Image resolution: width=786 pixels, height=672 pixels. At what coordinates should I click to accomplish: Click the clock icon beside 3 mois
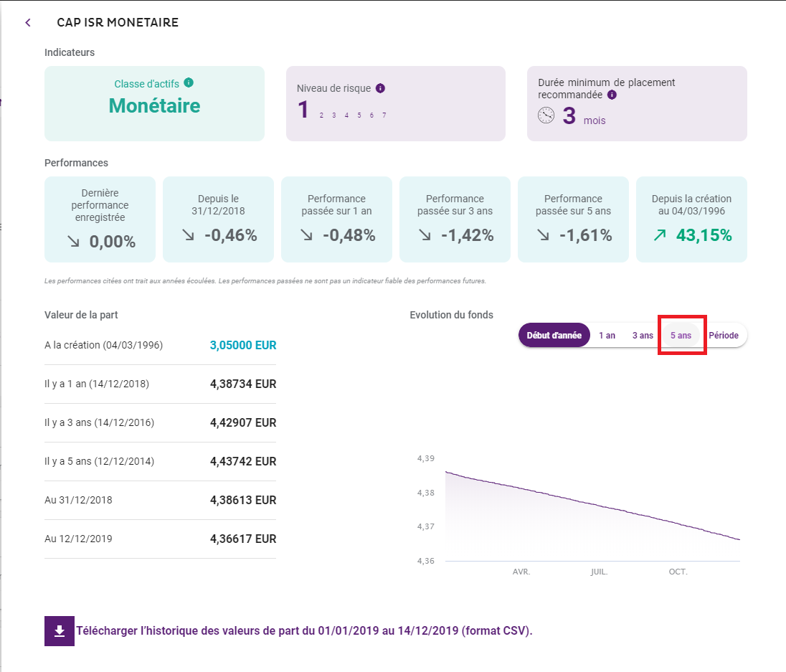pos(546,115)
